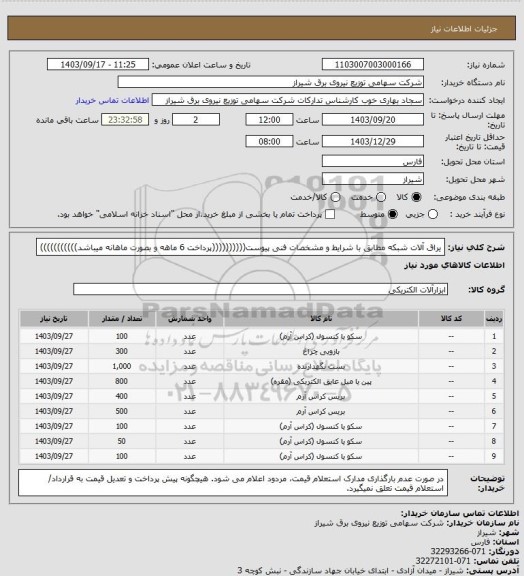Click the announcement date field 1403/09/17 - 11:25
Screen dimensions: 524x576
pyautogui.click(x=98, y=65)
